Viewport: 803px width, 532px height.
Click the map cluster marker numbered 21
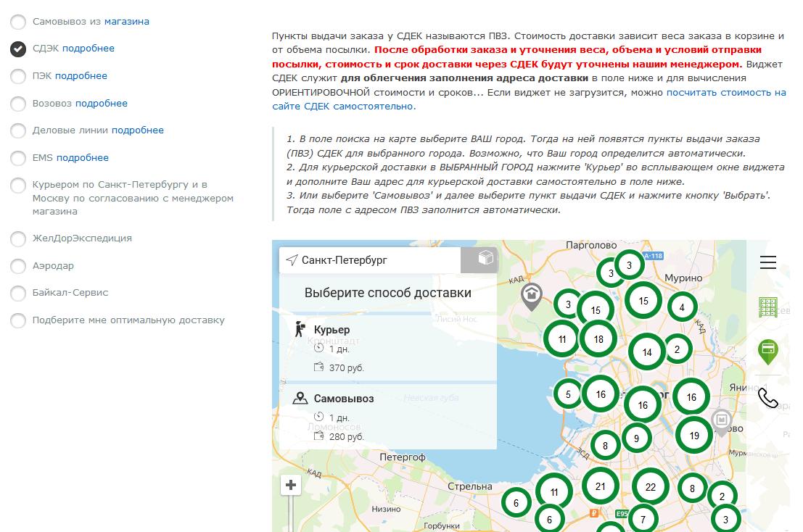pyautogui.click(x=600, y=486)
